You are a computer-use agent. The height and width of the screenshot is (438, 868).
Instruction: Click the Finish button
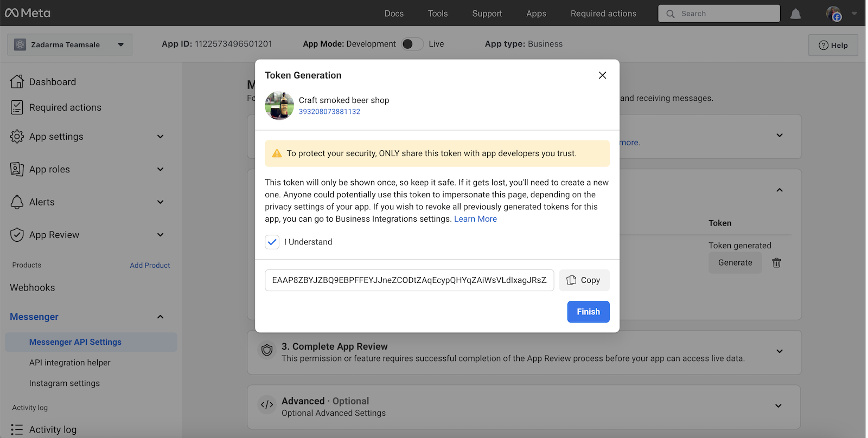pyautogui.click(x=588, y=312)
